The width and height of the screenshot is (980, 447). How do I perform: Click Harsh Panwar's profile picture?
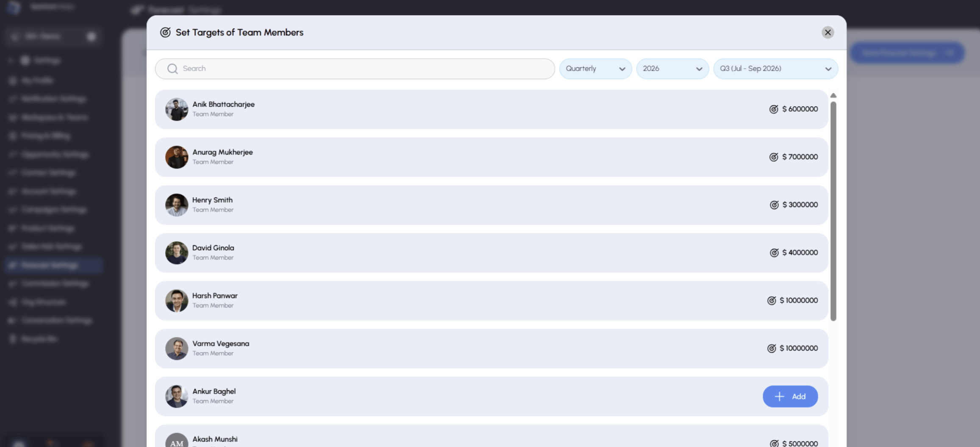177,301
